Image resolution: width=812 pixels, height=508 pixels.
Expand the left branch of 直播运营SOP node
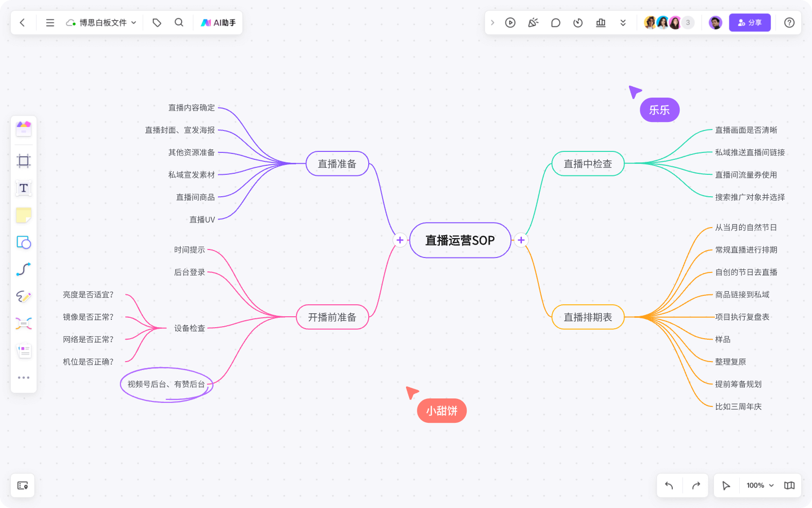tap(400, 240)
